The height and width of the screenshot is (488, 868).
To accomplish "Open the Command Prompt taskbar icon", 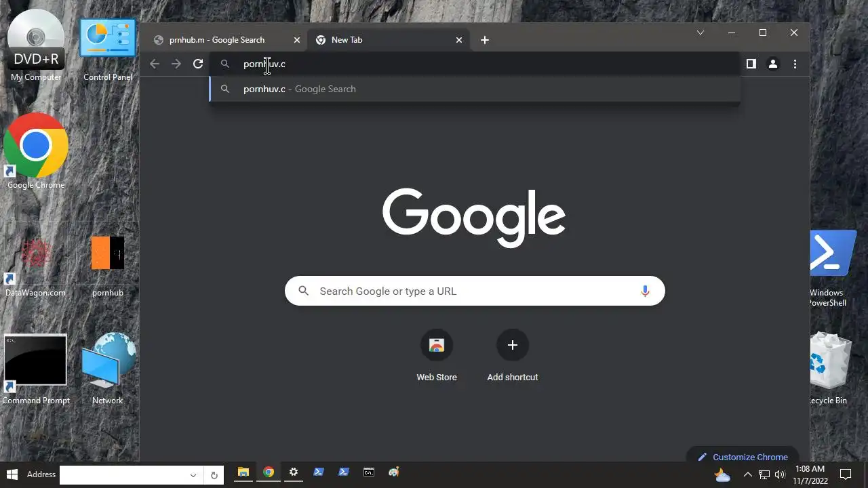I will point(369,472).
